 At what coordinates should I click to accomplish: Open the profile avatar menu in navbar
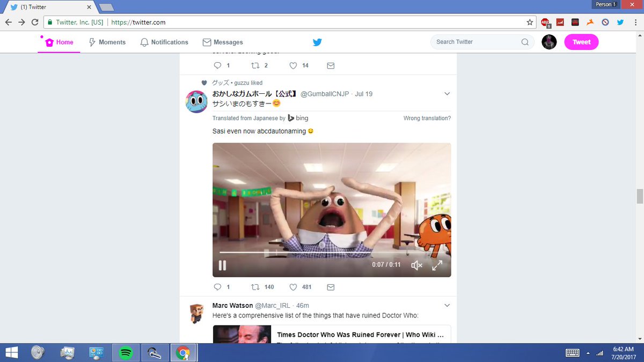click(549, 42)
